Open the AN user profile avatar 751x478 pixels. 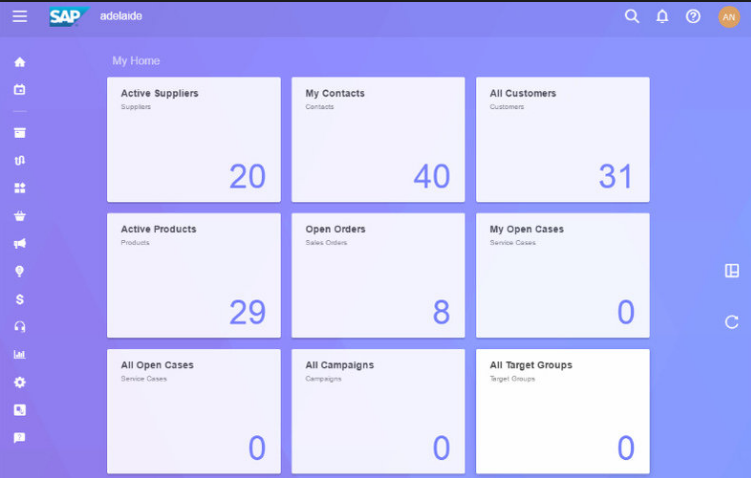(x=729, y=16)
